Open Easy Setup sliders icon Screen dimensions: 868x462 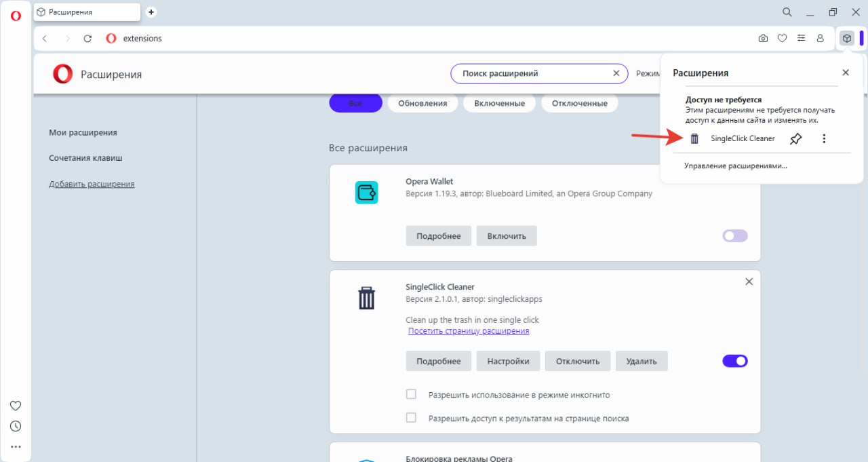[801, 39]
